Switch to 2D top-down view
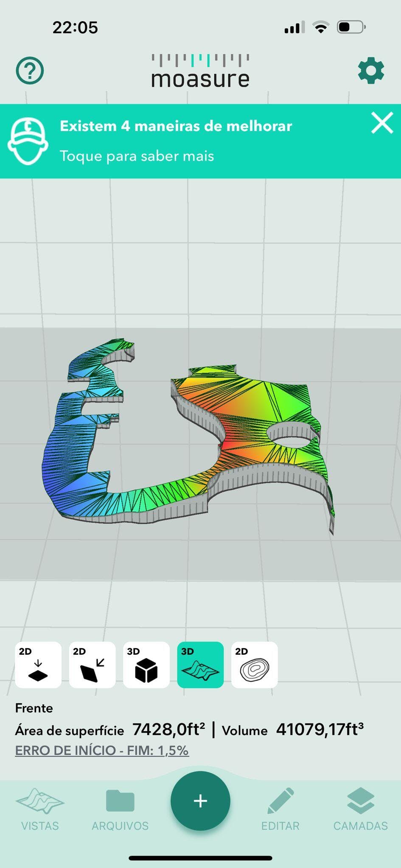This screenshot has height=868, width=401. (38, 665)
